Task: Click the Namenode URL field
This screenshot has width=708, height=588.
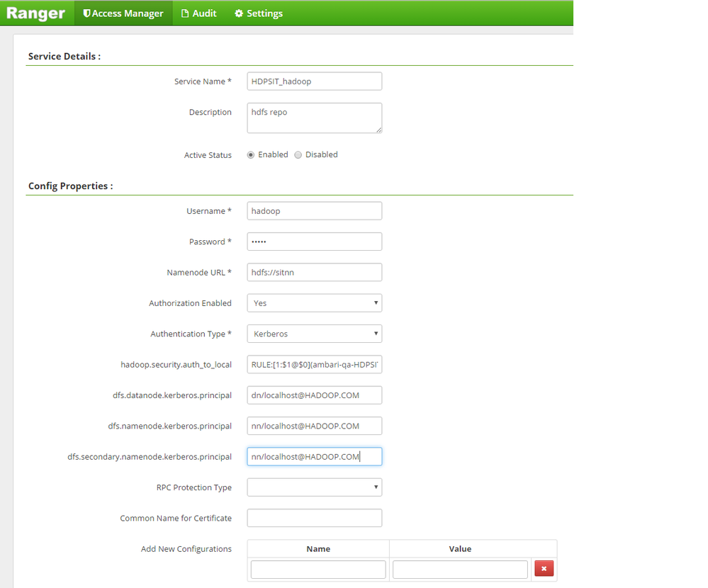Action: click(x=314, y=272)
